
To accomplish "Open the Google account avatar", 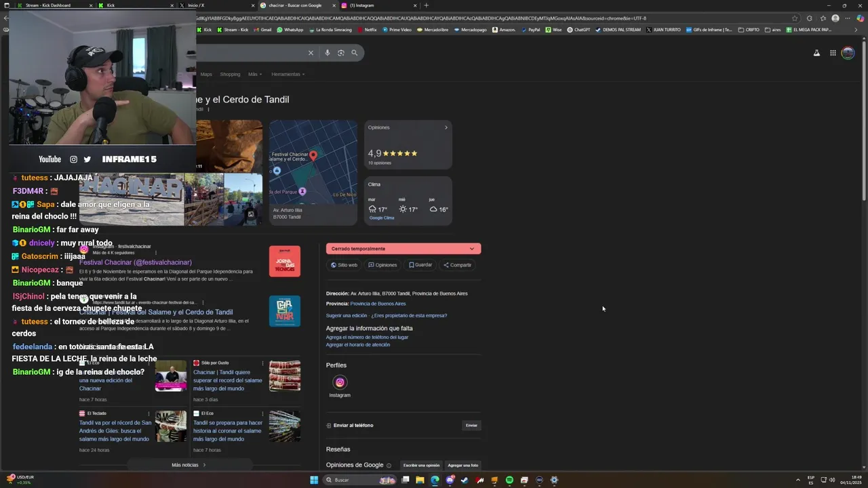I will pos(848,53).
